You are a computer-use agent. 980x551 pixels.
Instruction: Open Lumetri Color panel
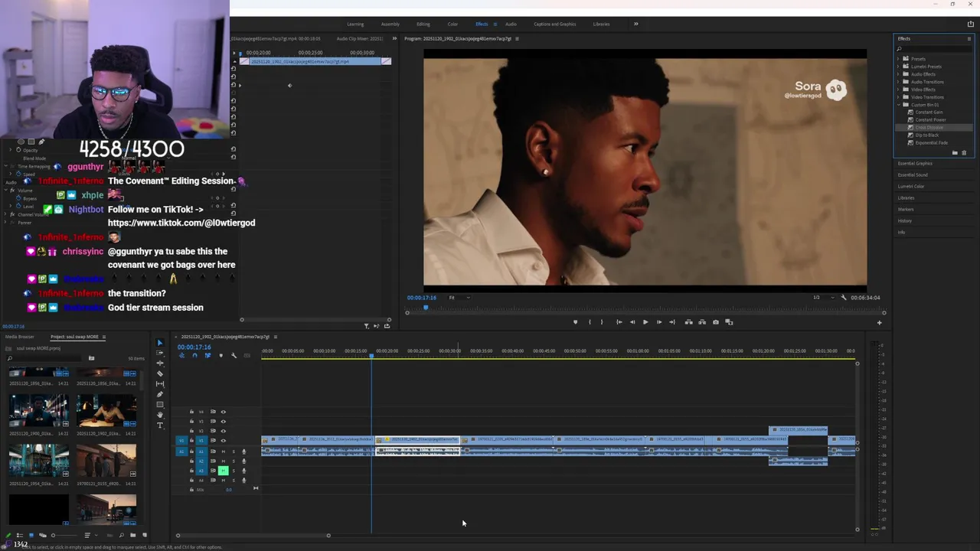coord(911,186)
